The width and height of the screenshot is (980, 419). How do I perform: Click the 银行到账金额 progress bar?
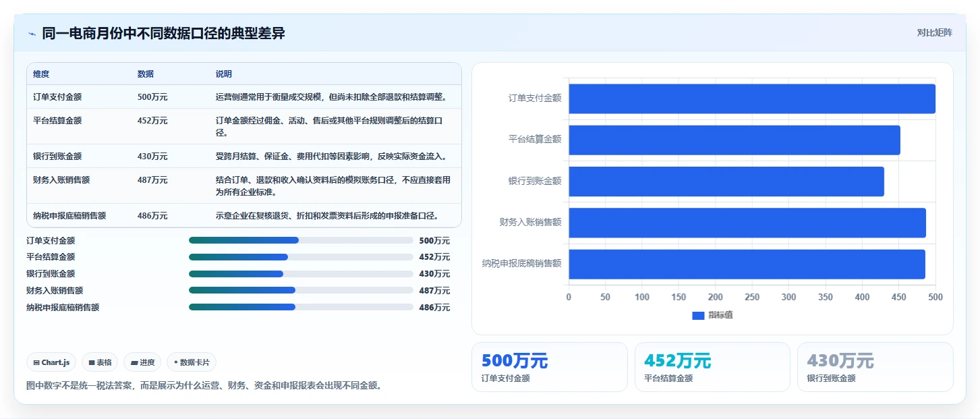point(301,274)
